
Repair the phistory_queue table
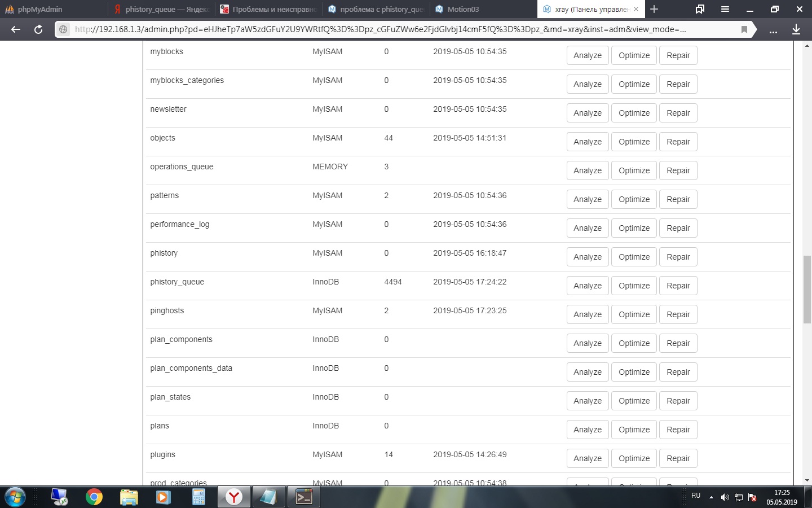point(678,286)
